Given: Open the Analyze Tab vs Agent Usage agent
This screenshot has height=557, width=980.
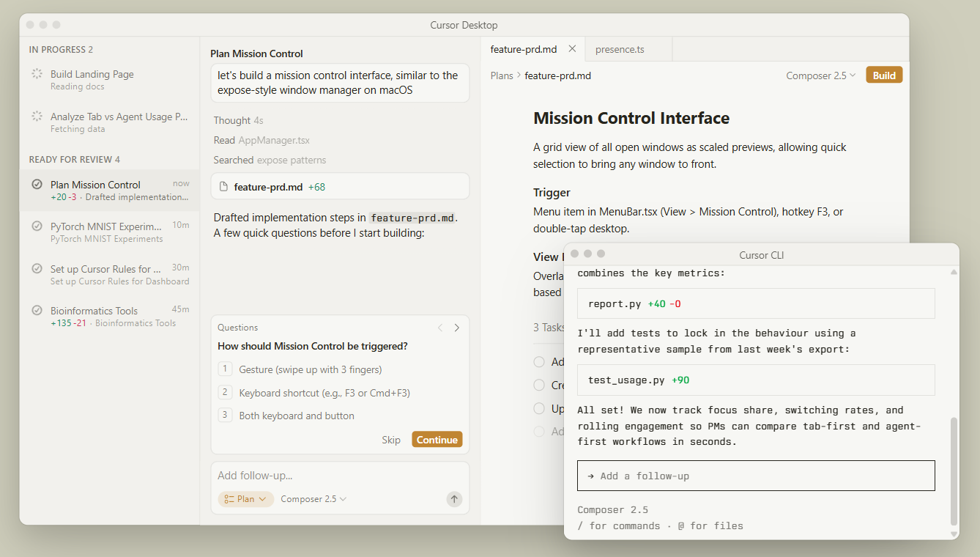Looking at the screenshot, I should tap(110, 122).
